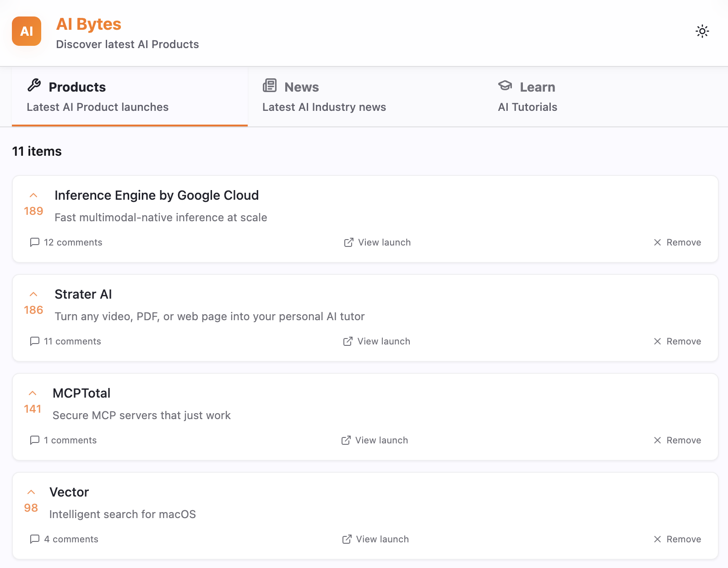Click 'Discover latest AI Products' subtitle
The width and height of the screenshot is (728, 568).
click(127, 44)
